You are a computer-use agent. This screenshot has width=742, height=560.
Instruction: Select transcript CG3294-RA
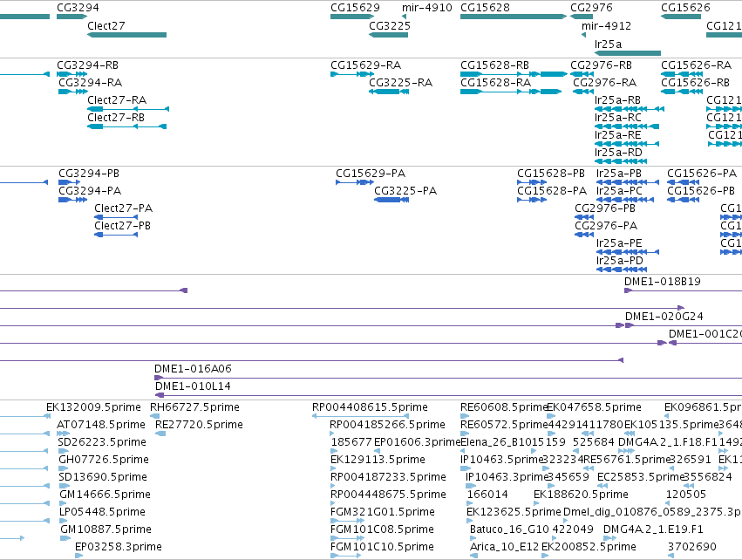click(x=91, y=83)
